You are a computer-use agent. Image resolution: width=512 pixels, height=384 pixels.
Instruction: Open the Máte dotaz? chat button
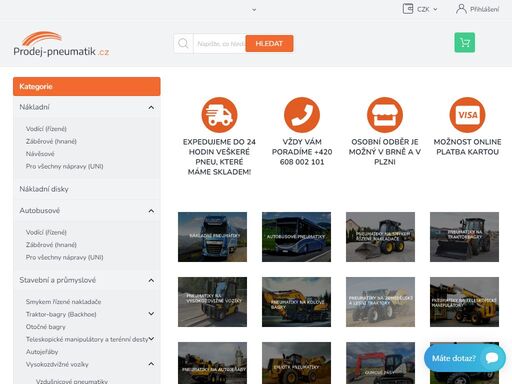[465, 358]
